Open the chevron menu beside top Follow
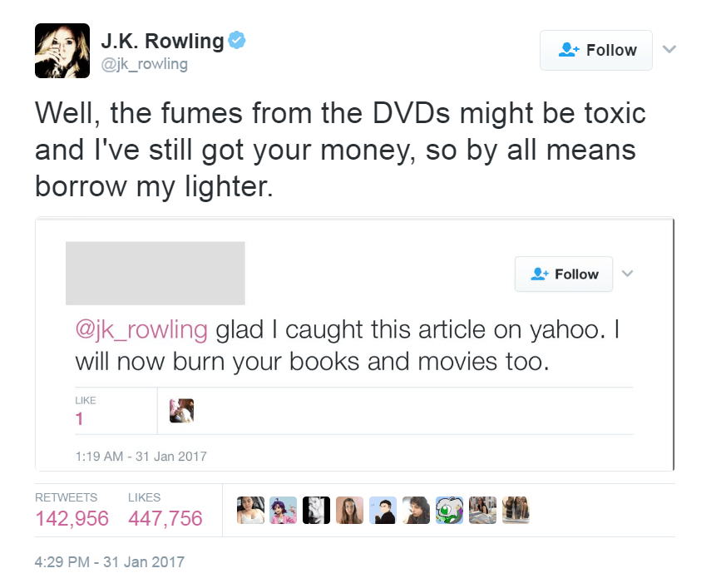 669,49
